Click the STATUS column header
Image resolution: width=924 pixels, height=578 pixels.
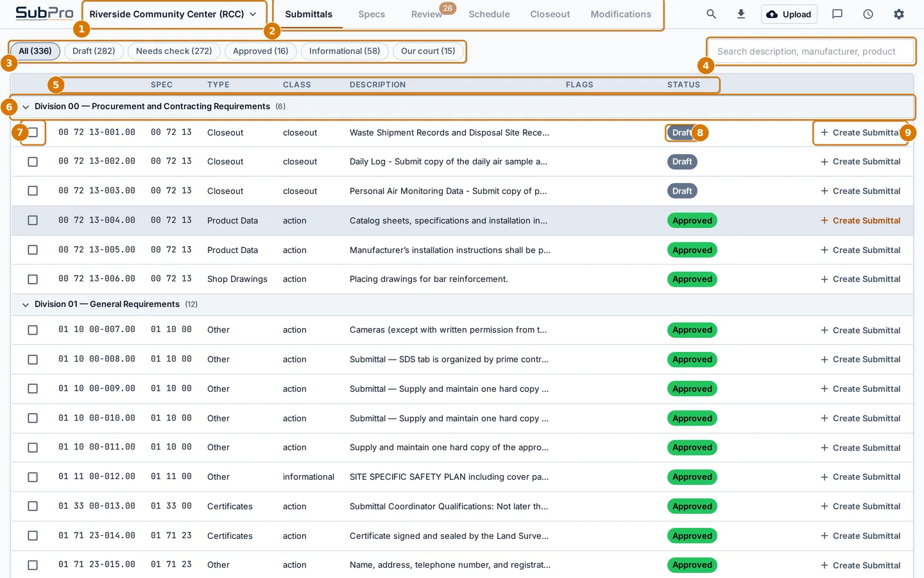[x=683, y=85]
